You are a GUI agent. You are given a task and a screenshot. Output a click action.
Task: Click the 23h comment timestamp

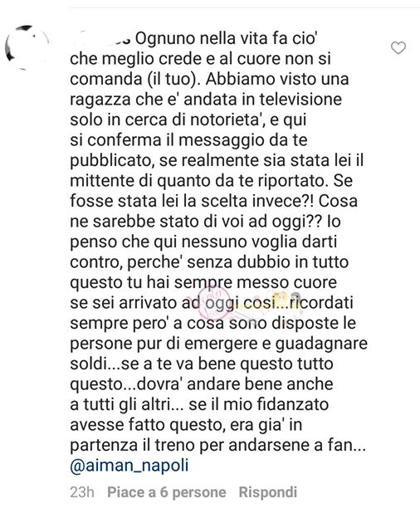pos(82,492)
